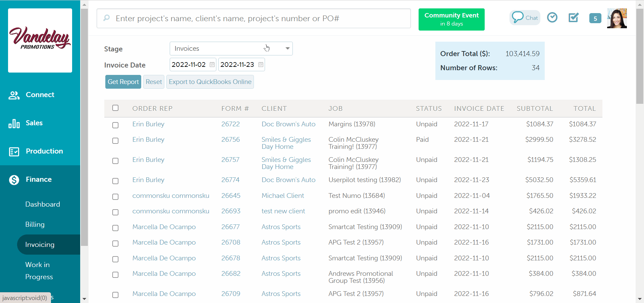The height and width of the screenshot is (303, 644).
Task: Click into the project search field
Action: click(x=254, y=18)
